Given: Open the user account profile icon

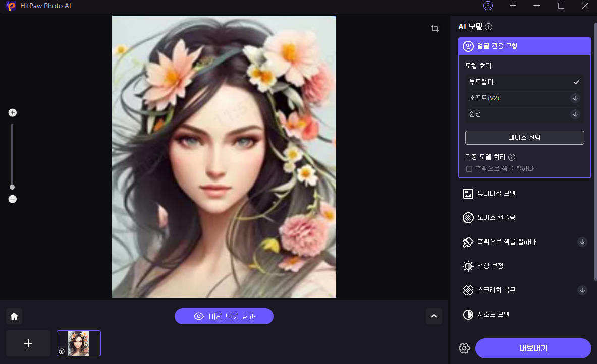Looking at the screenshot, I should coord(487,6).
